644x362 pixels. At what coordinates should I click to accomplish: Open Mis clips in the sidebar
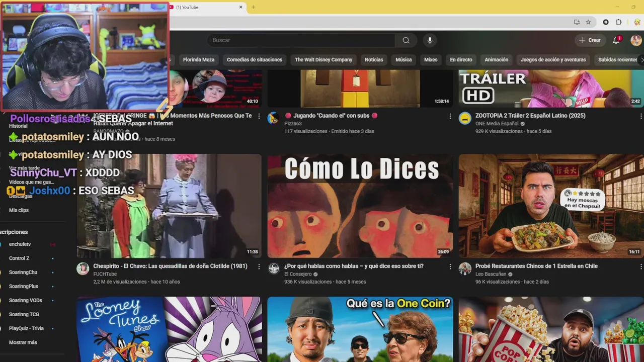(x=19, y=210)
